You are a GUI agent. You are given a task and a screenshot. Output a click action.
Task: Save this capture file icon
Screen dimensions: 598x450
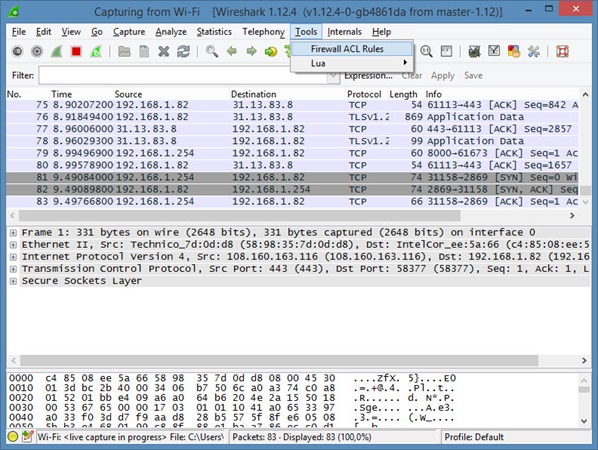coord(144,51)
